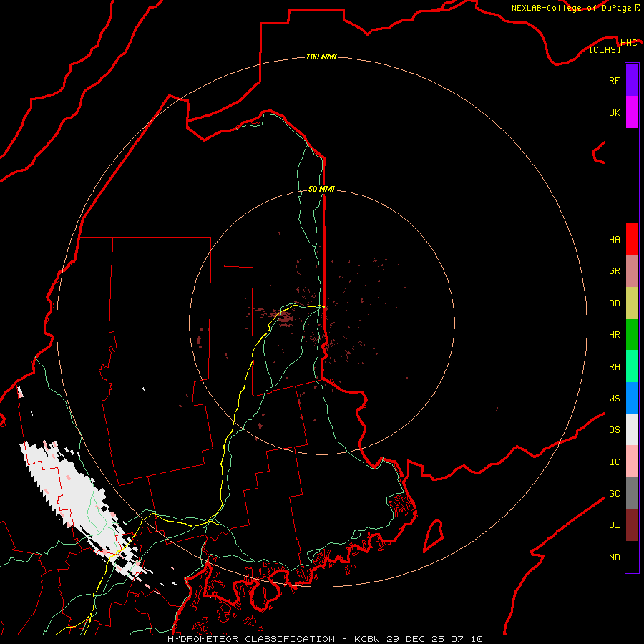Click the RA legend label
Screen dimensions: 644x644
point(614,367)
